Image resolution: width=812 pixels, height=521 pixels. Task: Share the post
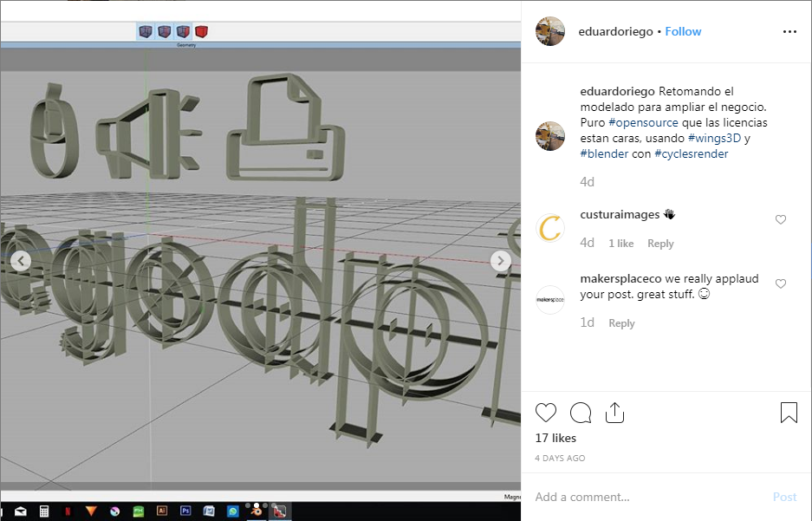[614, 413]
